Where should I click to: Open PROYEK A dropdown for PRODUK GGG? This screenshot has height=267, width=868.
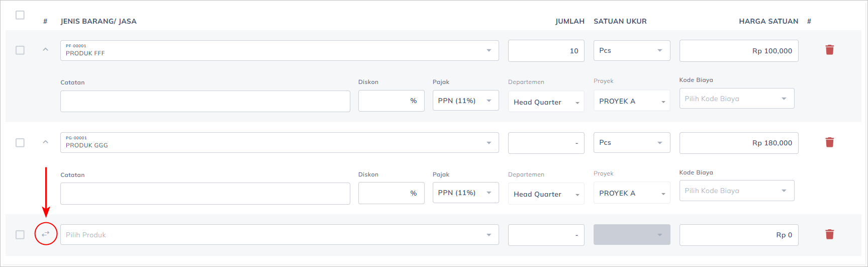[x=631, y=194]
